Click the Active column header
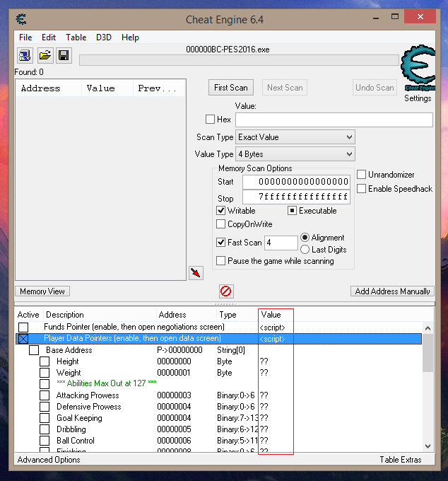Image resolution: width=448 pixels, height=481 pixels. point(28,315)
